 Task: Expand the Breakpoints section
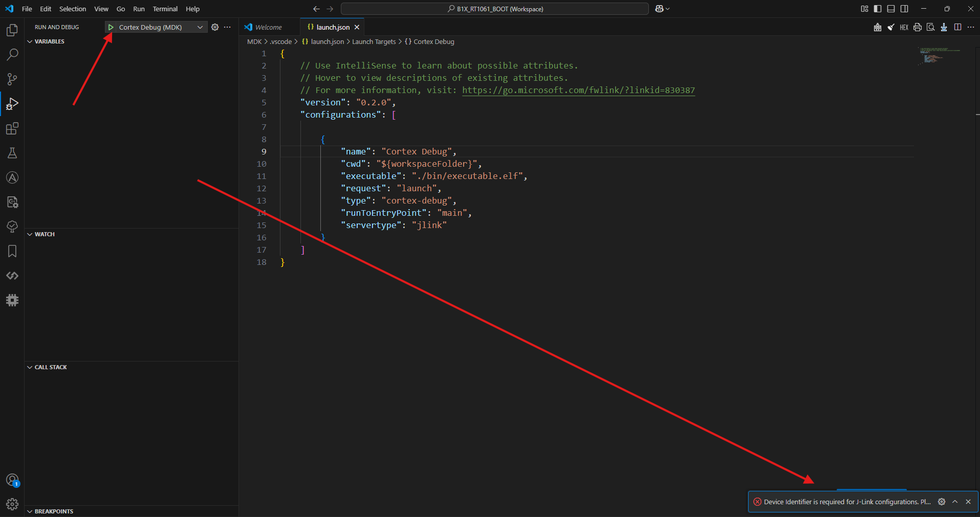[x=30, y=511]
